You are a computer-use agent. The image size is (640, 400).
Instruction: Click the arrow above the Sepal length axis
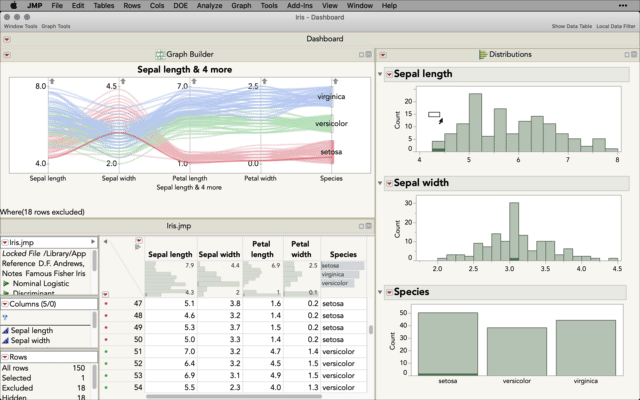click(52, 81)
